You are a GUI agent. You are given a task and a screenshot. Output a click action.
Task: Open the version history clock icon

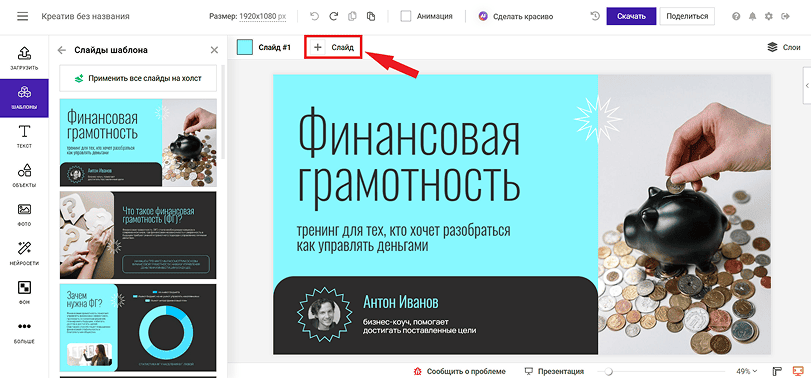(595, 16)
